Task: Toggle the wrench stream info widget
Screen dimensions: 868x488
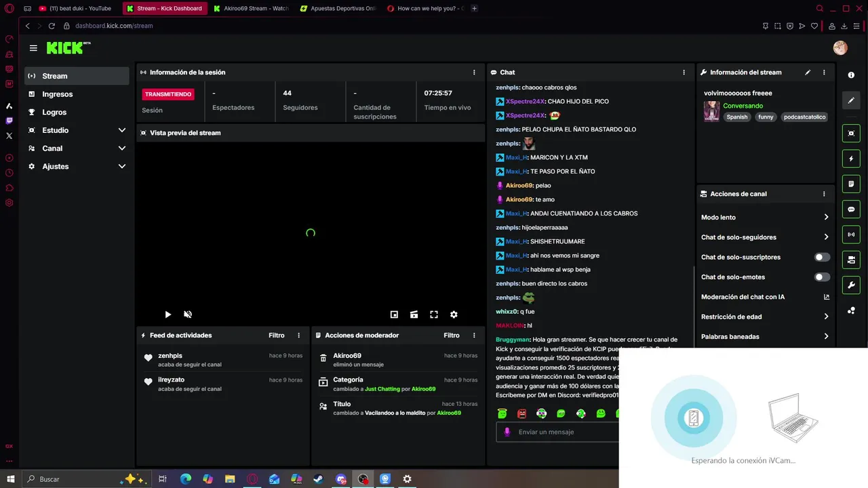Action: click(851, 285)
